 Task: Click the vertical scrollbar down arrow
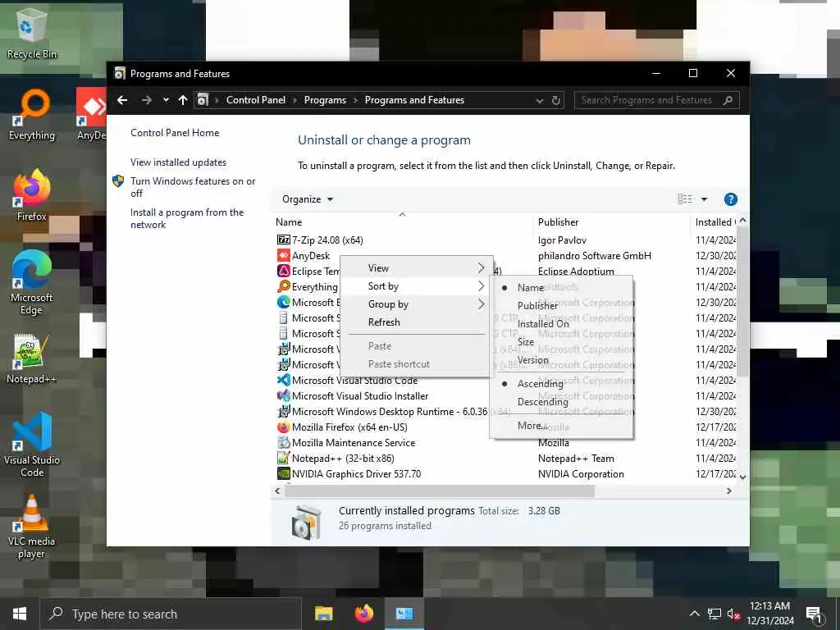(x=742, y=477)
